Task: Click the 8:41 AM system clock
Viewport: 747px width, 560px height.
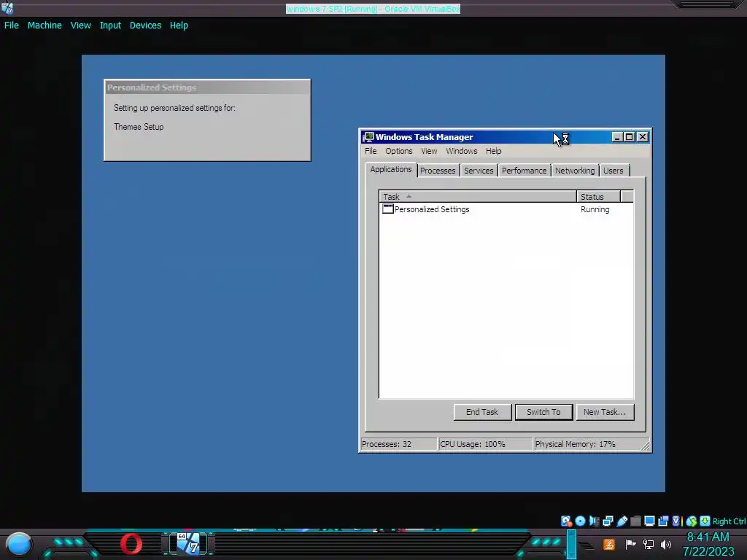Action: (x=708, y=537)
